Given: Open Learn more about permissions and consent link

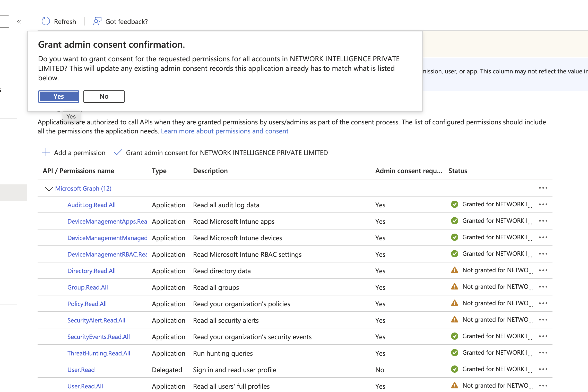Looking at the screenshot, I should (x=224, y=131).
